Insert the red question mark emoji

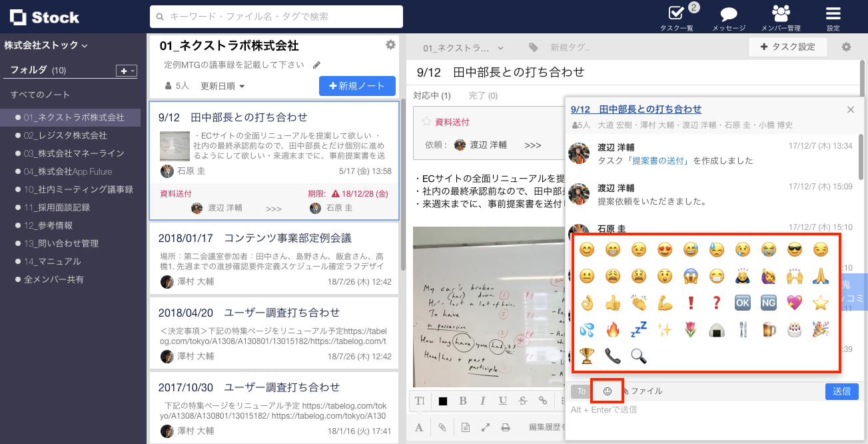(x=717, y=303)
